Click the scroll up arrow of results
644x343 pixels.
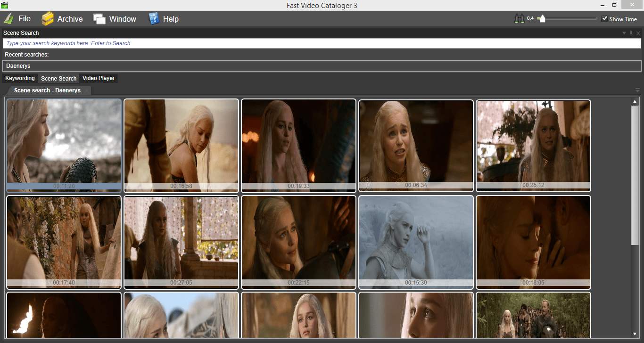tap(634, 101)
